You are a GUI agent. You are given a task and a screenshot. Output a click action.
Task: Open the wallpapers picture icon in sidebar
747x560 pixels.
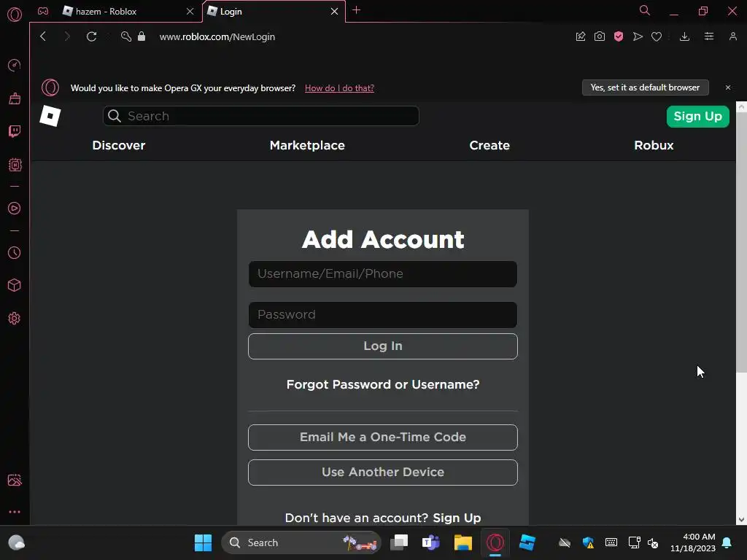15,480
